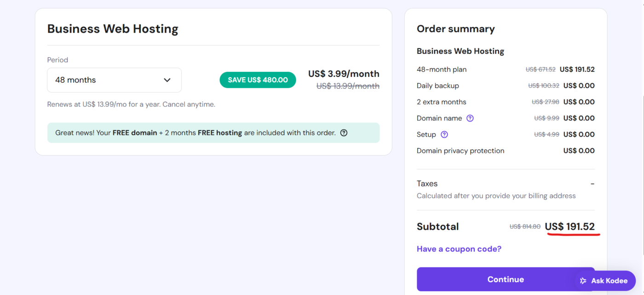The width and height of the screenshot is (644, 295).
Task: Open the Have a coupon code link
Action: pos(459,249)
